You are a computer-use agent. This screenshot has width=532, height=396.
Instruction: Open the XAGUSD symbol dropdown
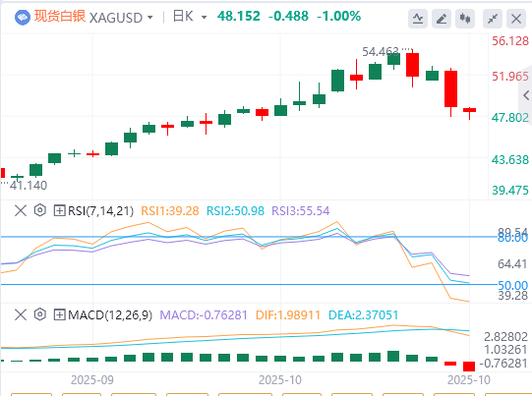[x=150, y=18]
